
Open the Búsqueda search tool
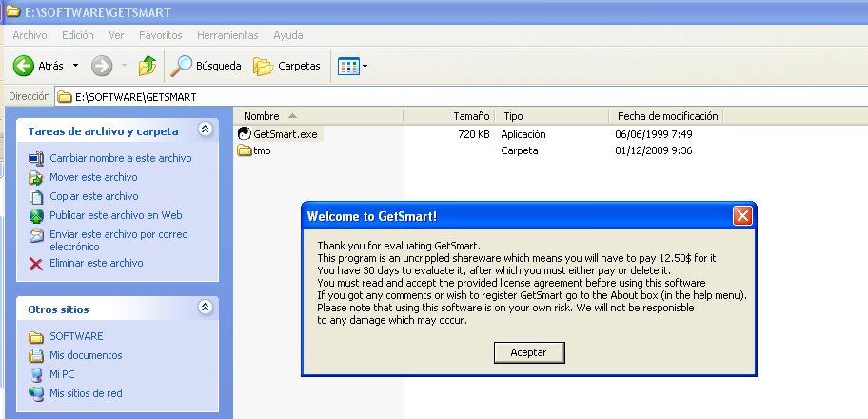(206, 66)
